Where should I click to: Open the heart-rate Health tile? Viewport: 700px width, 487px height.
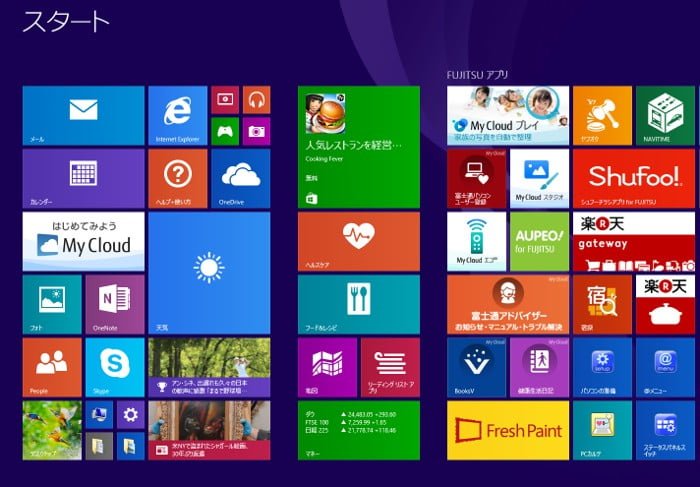pyautogui.click(x=358, y=241)
